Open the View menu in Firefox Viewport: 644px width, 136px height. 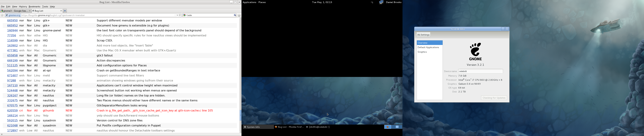[x=15, y=7]
